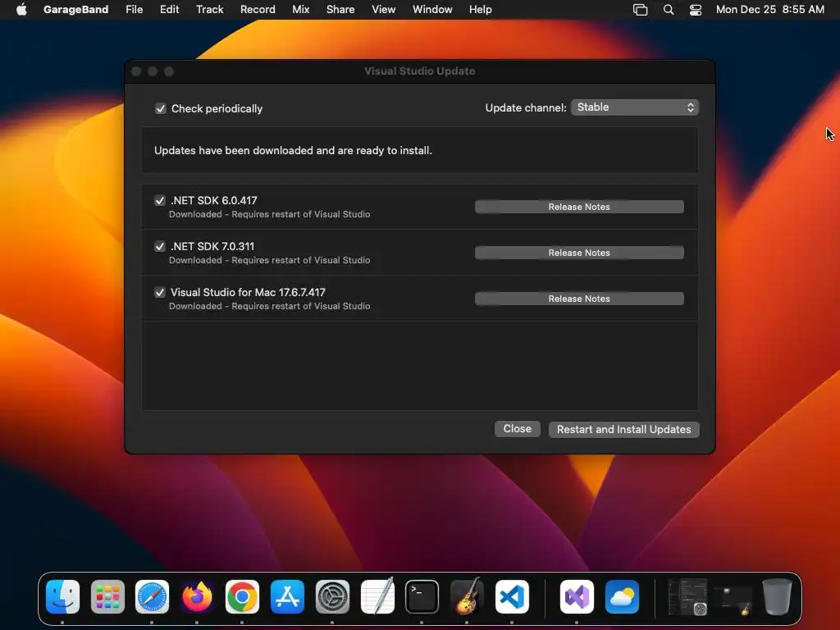
Task: Switch to GarageBand guitar icon in dock
Action: [x=467, y=597]
